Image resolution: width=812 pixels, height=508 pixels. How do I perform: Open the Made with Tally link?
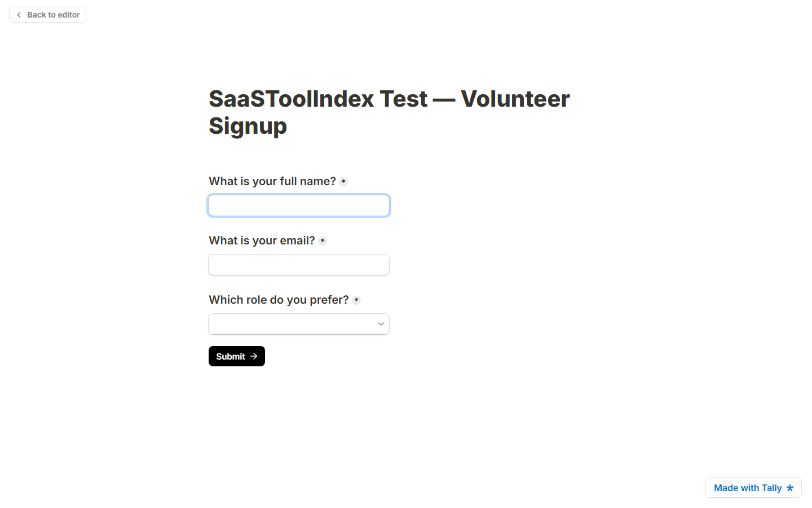click(753, 488)
